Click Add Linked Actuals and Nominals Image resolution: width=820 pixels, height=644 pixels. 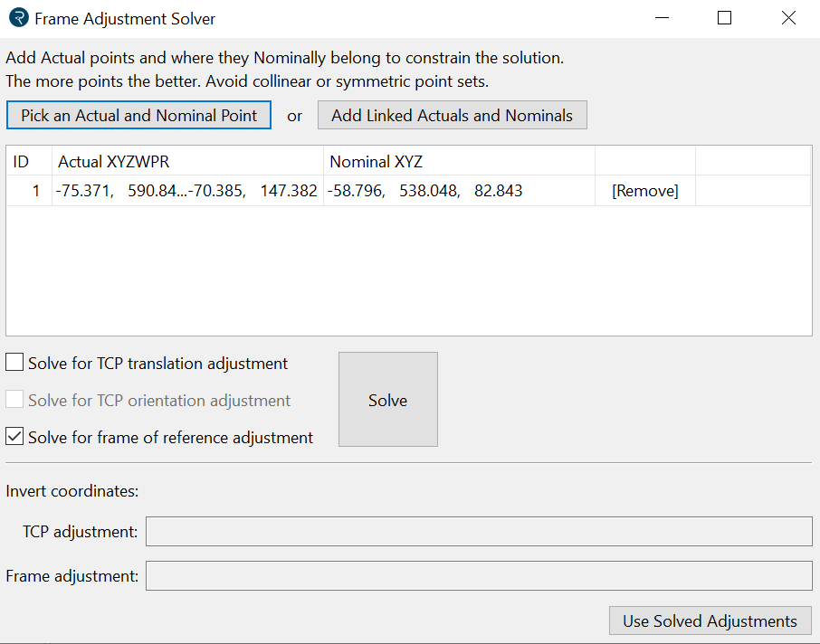point(452,116)
